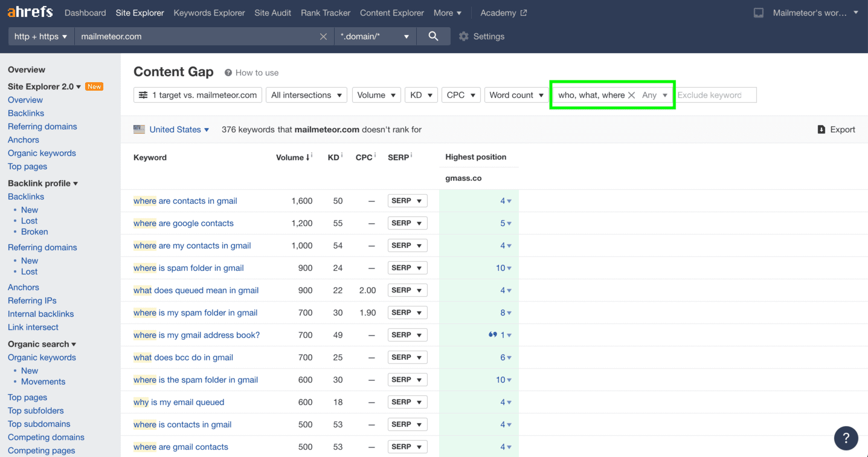
Task: Open the Volume filter dropdown
Action: pyautogui.click(x=376, y=95)
